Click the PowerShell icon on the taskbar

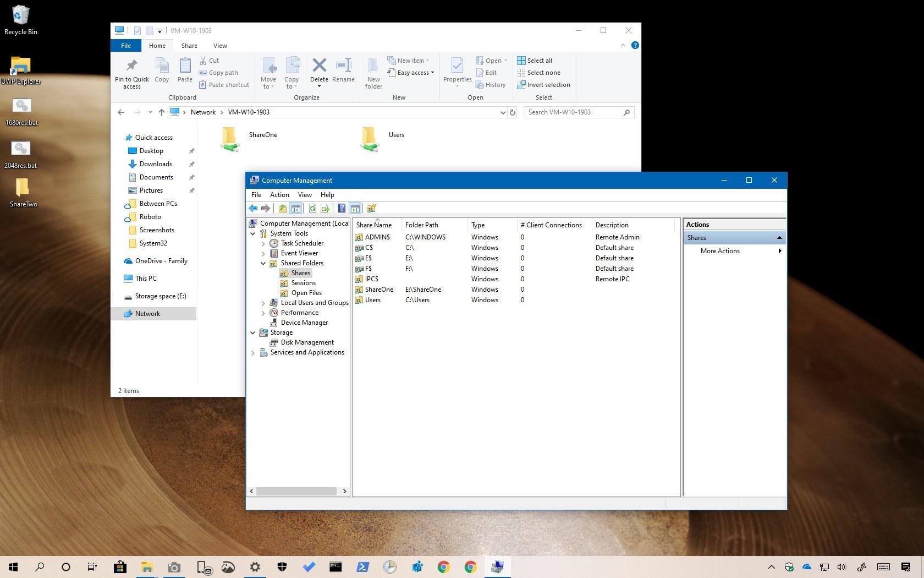click(362, 567)
